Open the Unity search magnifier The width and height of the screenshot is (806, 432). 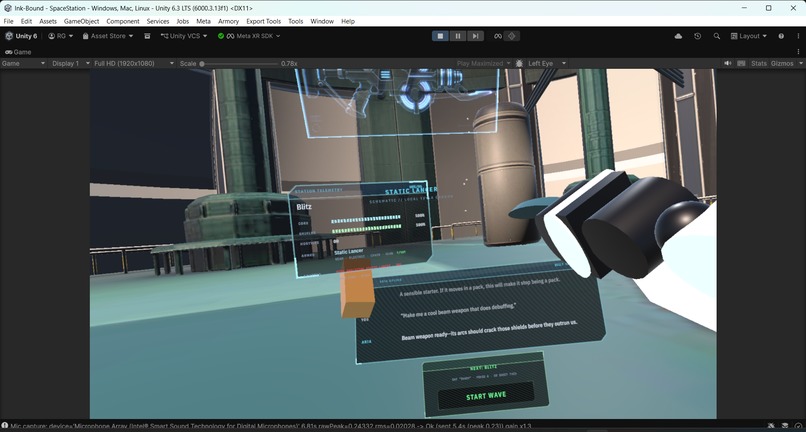coord(717,36)
